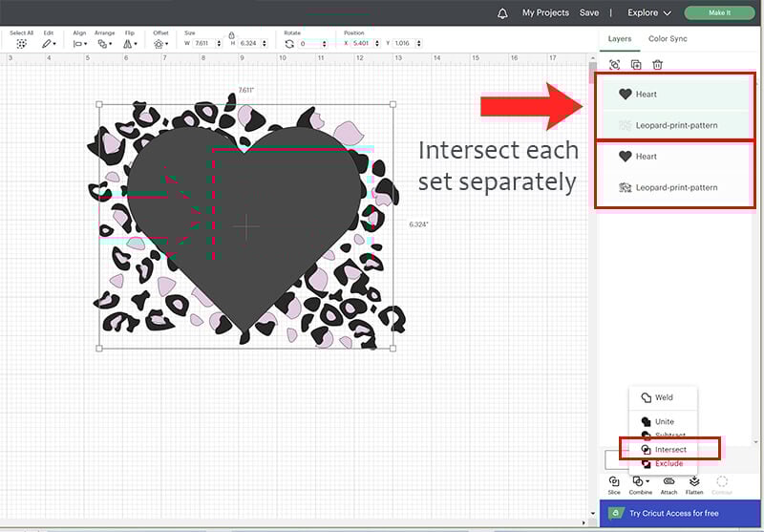
Task: Select Weld in the Combine menu
Action: click(664, 397)
